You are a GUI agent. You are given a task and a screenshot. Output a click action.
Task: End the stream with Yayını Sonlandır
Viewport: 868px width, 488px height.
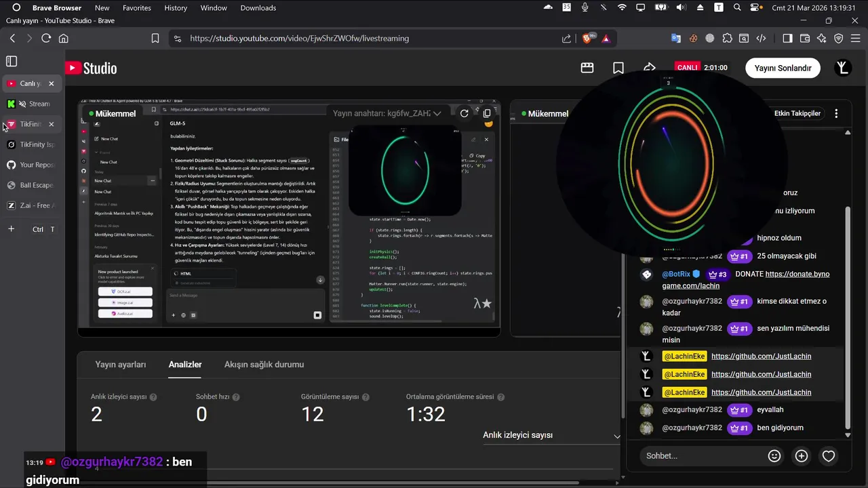783,68
